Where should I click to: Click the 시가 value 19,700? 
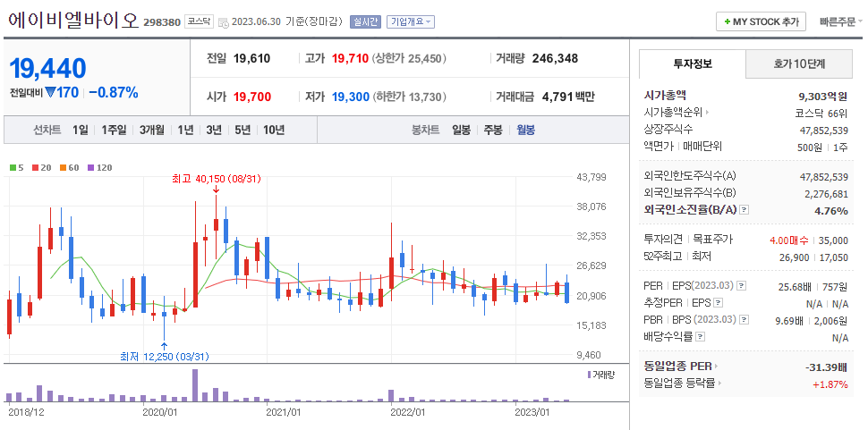point(251,97)
